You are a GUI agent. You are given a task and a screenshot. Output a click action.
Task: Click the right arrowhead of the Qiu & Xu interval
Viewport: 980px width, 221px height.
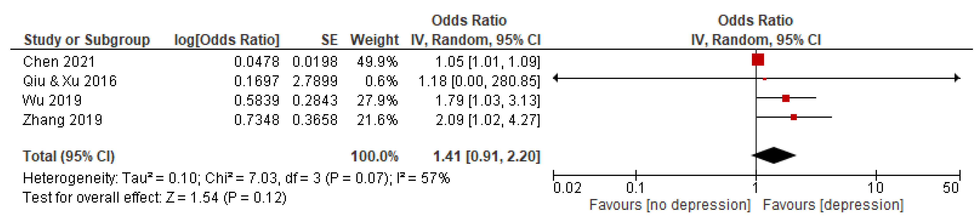tap(957, 78)
